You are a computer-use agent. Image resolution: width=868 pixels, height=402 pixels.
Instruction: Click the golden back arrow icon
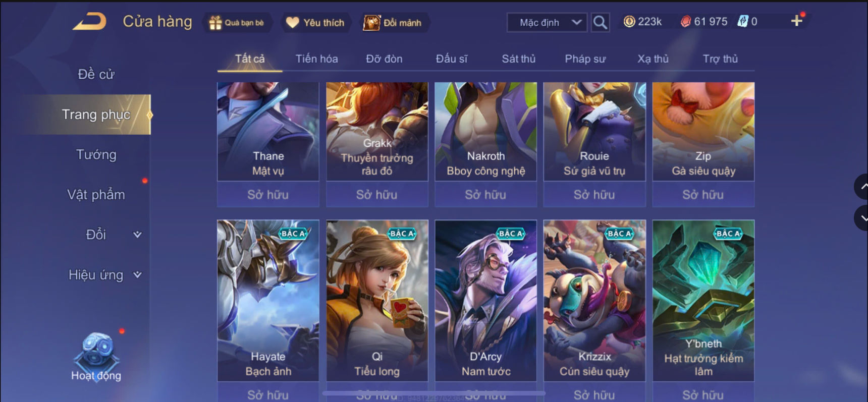point(89,22)
